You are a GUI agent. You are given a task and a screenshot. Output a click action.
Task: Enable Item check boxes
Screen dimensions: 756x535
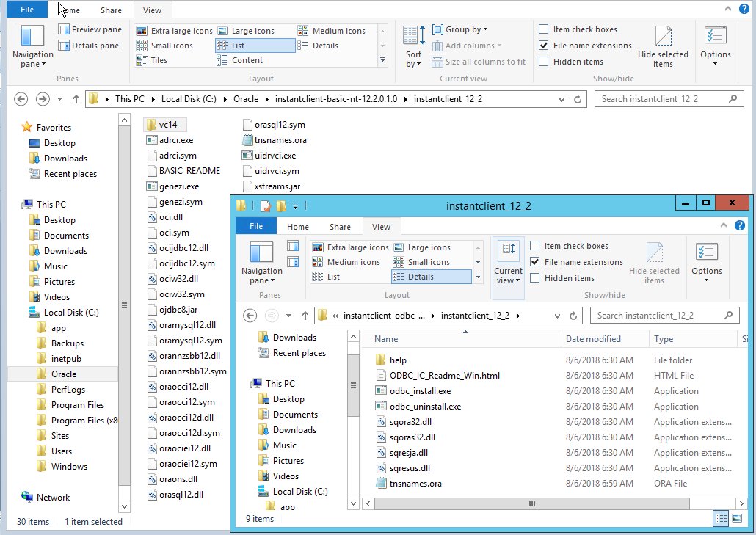pos(543,29)
